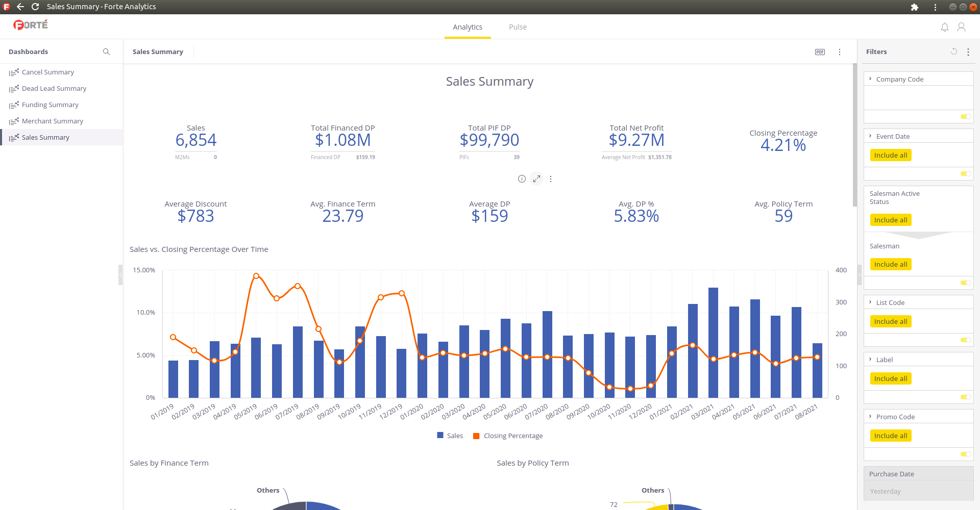Open the notifications bell

click(945, 27)
